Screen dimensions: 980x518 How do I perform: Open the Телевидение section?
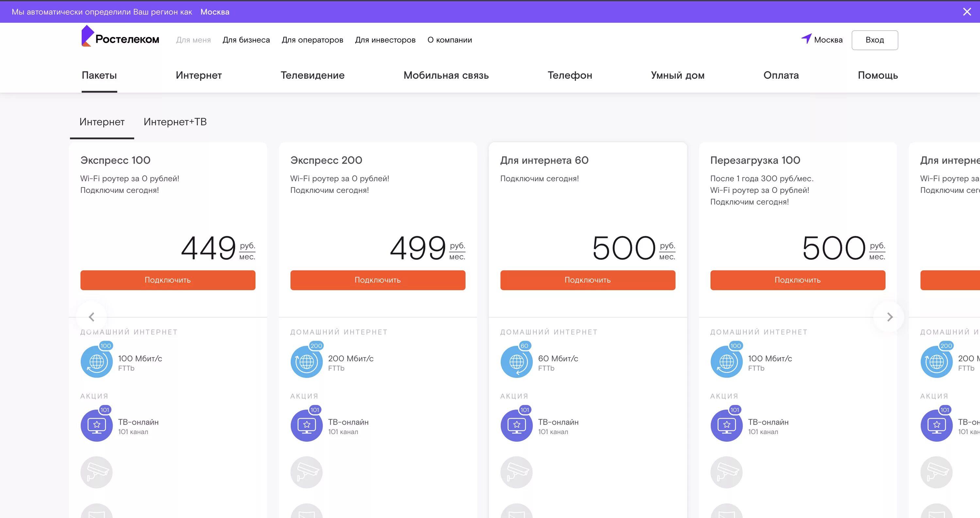313,75
